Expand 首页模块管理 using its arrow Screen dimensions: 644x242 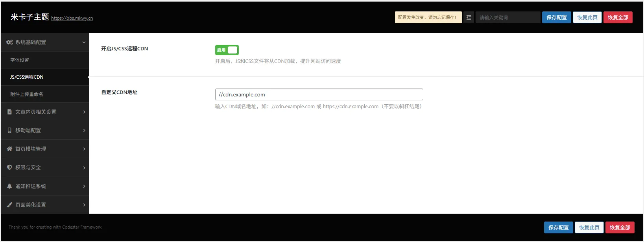(x=84, y=149)
